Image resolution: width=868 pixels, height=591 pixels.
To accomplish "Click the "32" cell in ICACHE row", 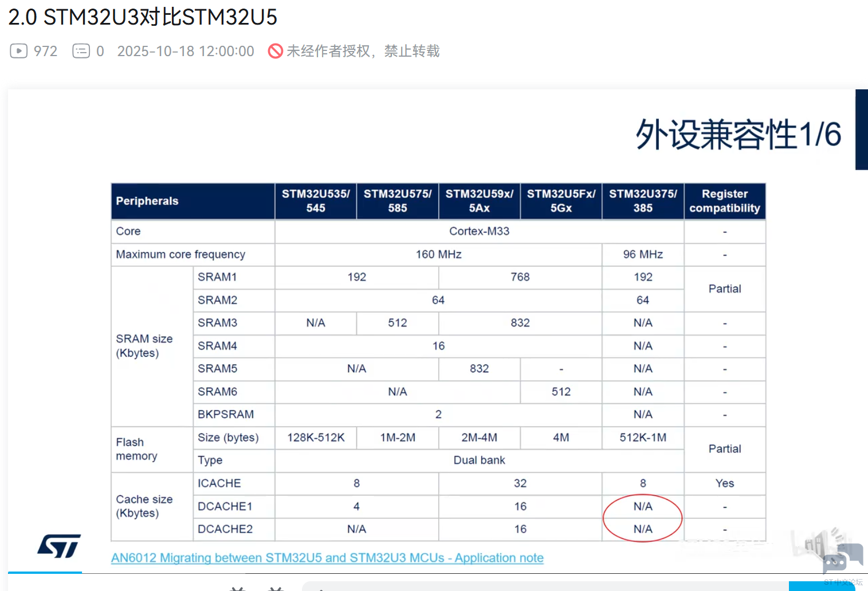I will 520,483.
